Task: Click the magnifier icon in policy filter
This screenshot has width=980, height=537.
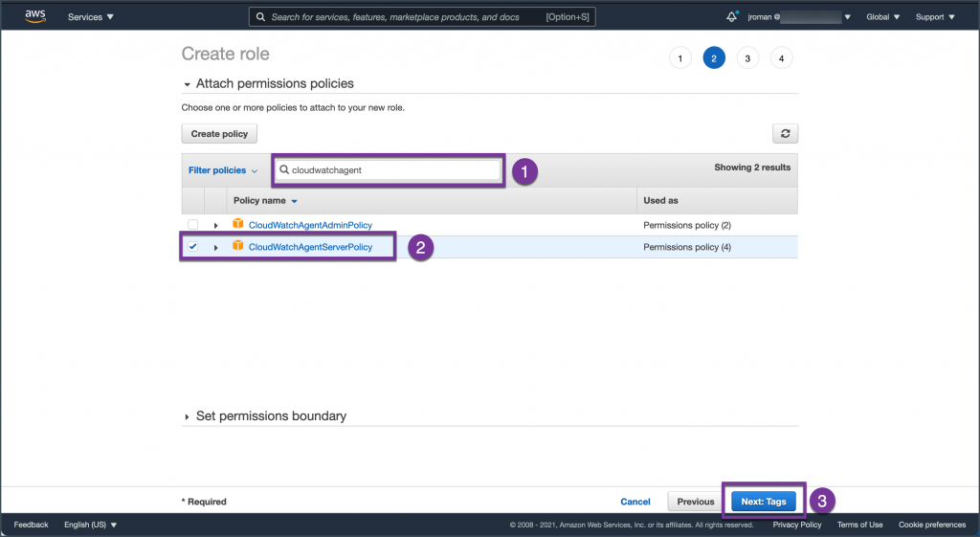Action: pyautogui.click(x=284, y=169)
